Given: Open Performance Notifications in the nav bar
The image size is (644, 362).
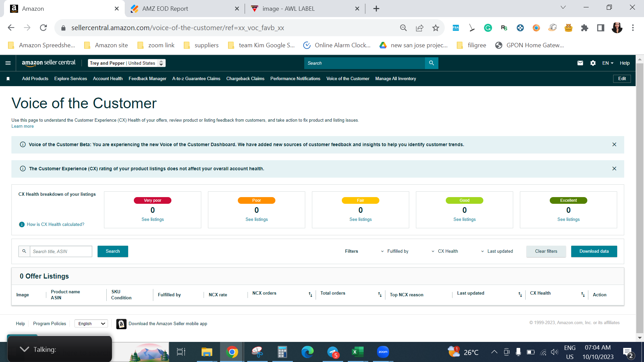Looking at the screenshot, I should [x=295, y=79].
